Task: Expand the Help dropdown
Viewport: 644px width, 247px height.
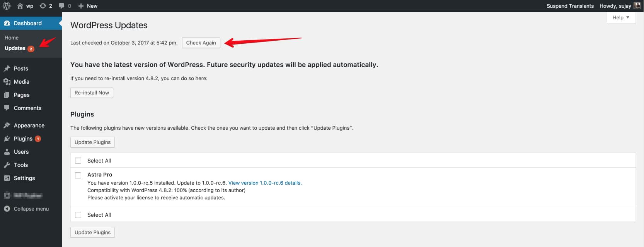Action: tap(621, 17)
